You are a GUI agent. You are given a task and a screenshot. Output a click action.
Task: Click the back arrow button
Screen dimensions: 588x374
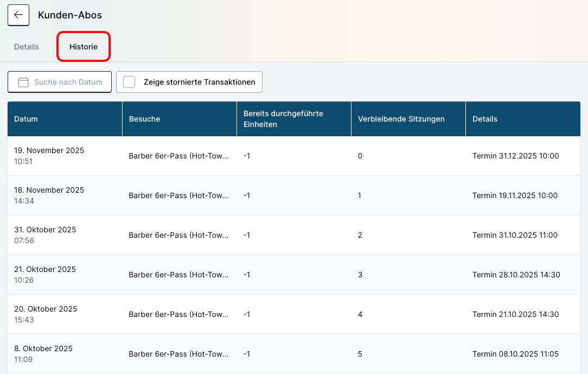(x=18, y=15)
